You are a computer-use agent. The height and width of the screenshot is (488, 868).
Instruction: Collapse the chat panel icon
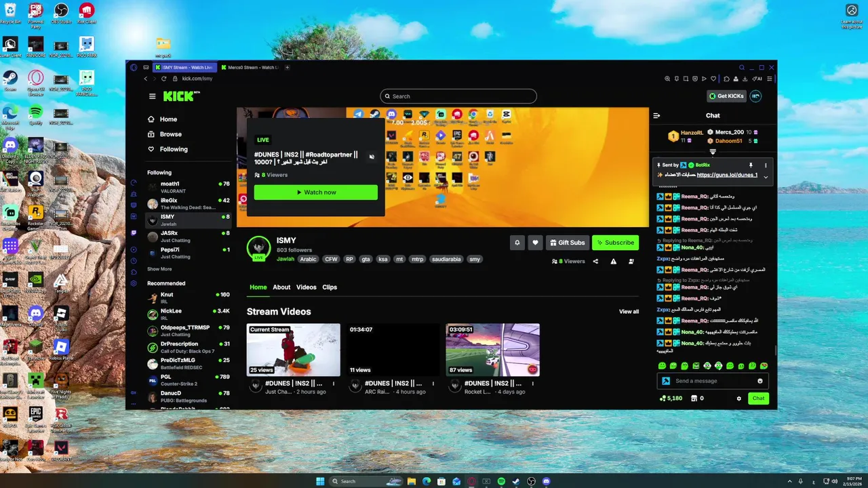point(656,116)
